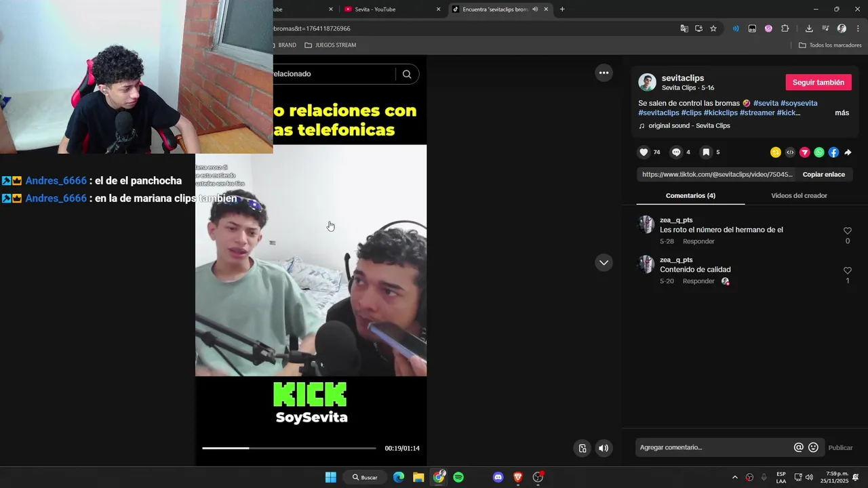This screenshot has height=488, width=868.
Task: Open Spotify from the taskbar
Action: tap(458, 477)
